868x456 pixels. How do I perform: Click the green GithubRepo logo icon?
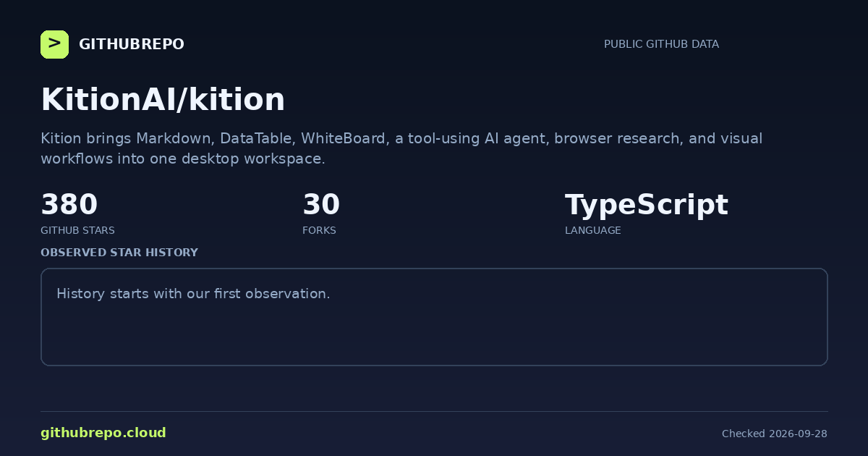tap(54, 44)
